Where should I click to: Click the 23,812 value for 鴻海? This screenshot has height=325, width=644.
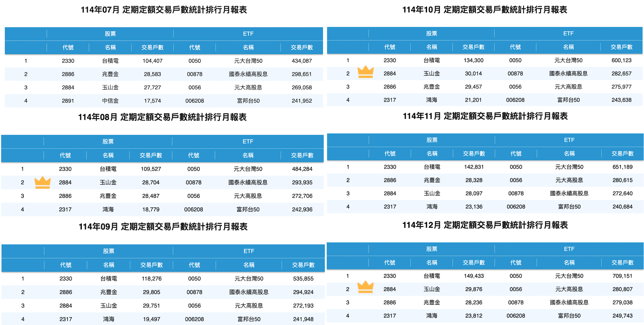tap(474, 316)
